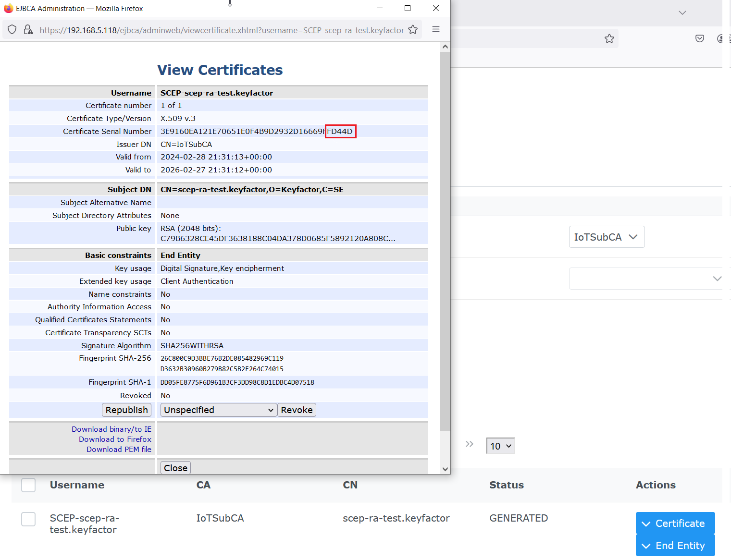Expand the Certificate actions menu
731x560 pixels.
click(x=675, y=523)
